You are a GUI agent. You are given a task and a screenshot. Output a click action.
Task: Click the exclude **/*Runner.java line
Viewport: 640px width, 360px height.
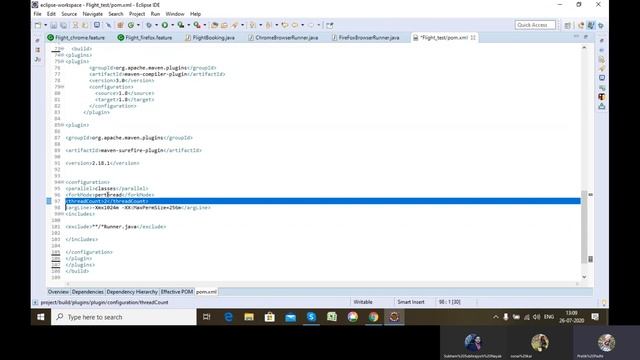click(x=116, y=227)
